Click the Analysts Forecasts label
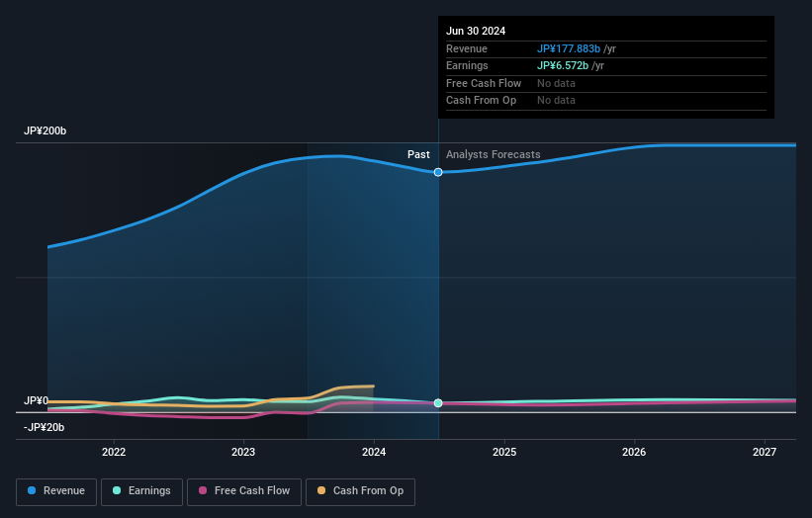 tap(493, 154)
